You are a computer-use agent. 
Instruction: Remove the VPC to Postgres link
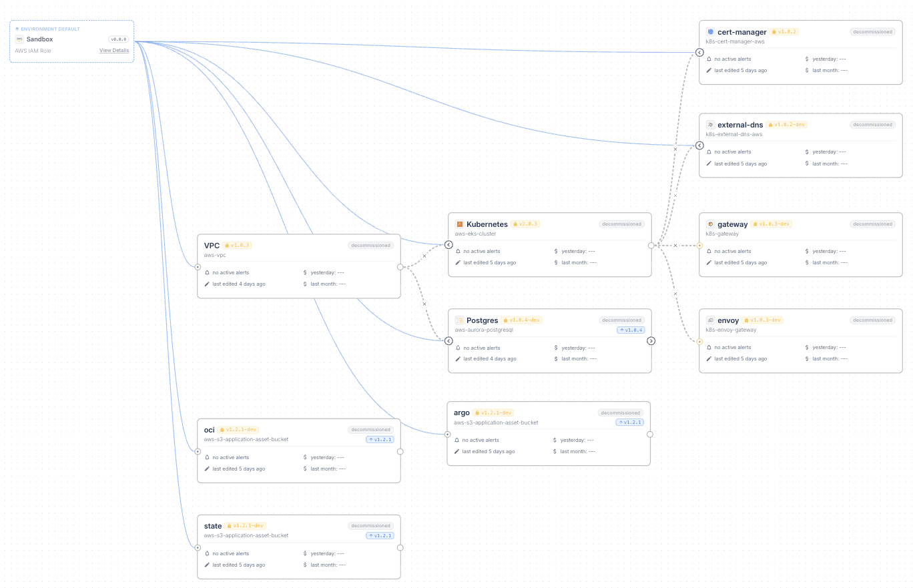tap(424, 304)
